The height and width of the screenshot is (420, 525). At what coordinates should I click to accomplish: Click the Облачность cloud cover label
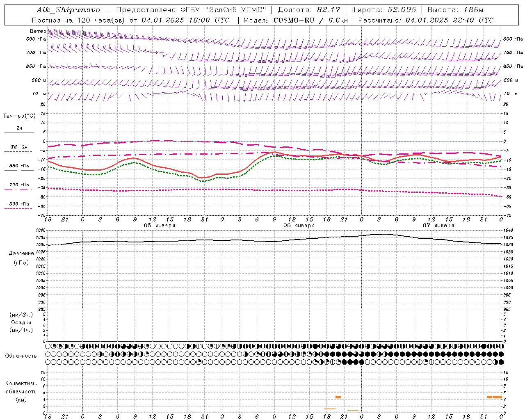pyautogui.click(x=21, y=356)
